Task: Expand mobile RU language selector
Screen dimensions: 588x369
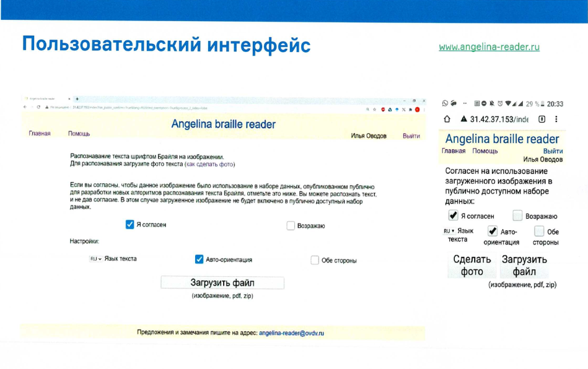Action: point(449,231)
